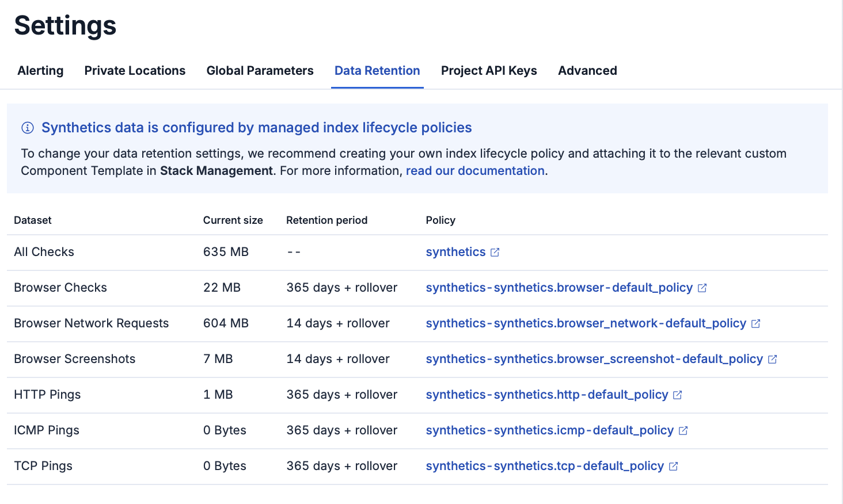This screenshot has width=843, height=504.
Task: Select the Global Parameters tab
Action: (x=260, y=70)
